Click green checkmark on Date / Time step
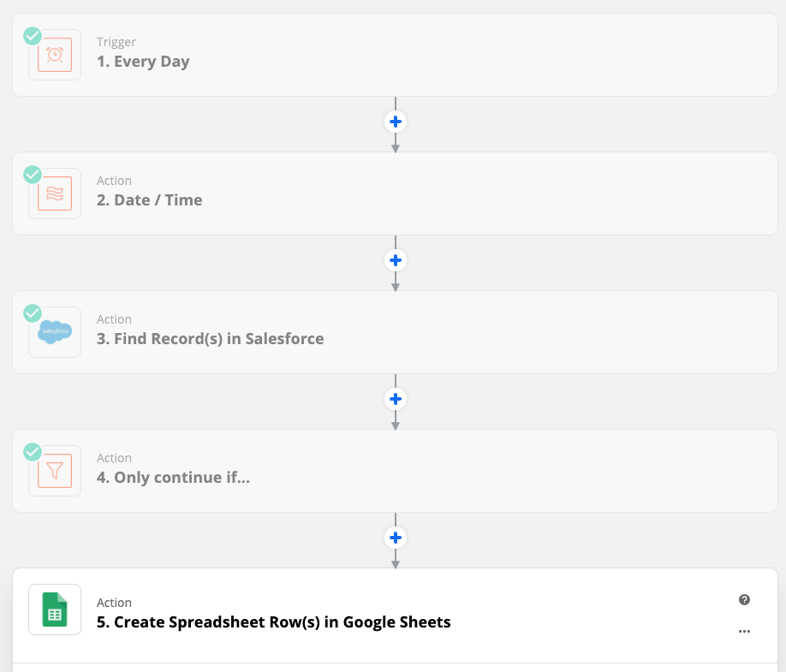The height and width of the screenshot is (672, 786). [33, 175]
